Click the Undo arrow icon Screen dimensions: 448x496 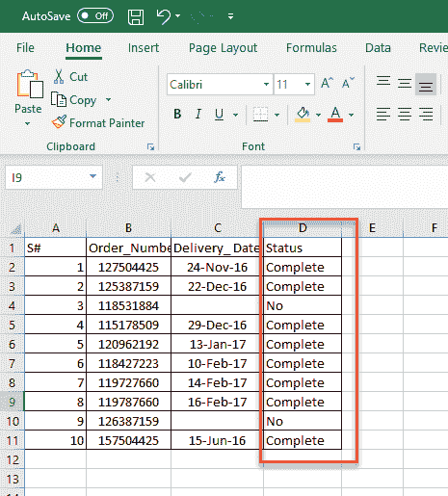pyautogui.click(x=164, y=16)
